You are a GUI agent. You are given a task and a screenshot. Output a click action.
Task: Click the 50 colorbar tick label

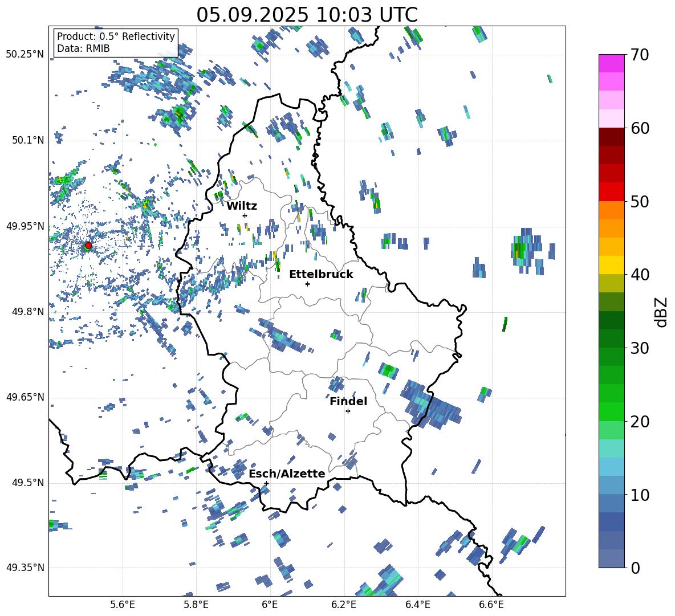[640, 202]
